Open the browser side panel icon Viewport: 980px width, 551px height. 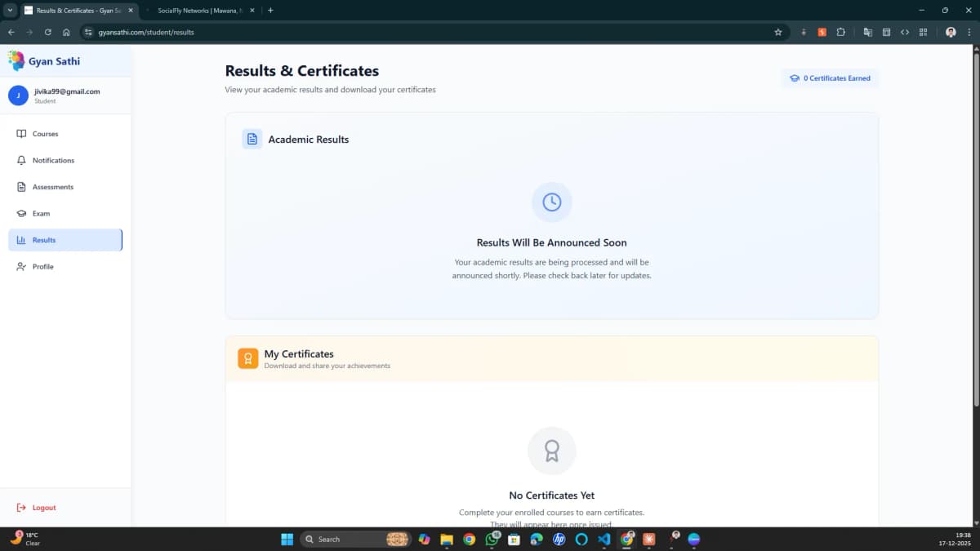pyautogui.click(x=887, y=32)
